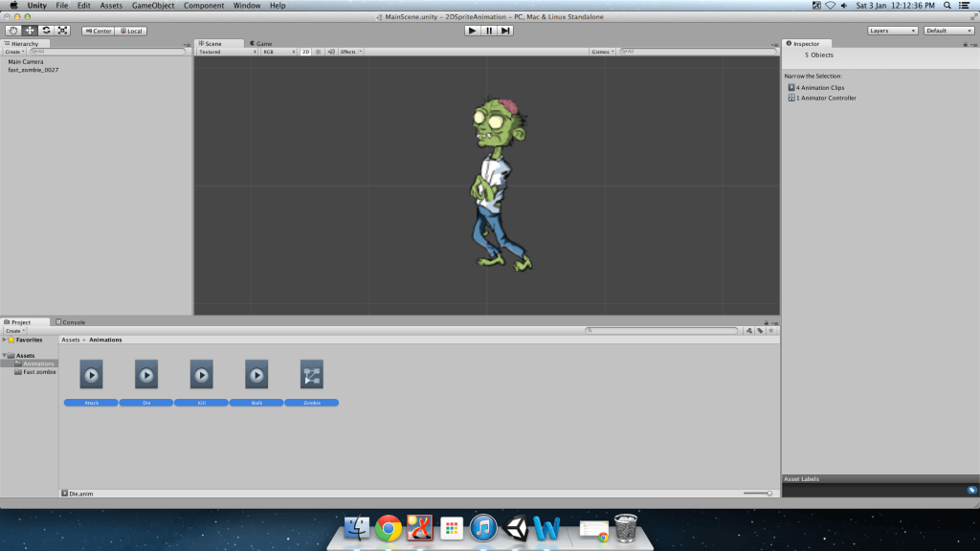Open the scene Effects dropdown

pyautogui.click(x=350, y=52)
